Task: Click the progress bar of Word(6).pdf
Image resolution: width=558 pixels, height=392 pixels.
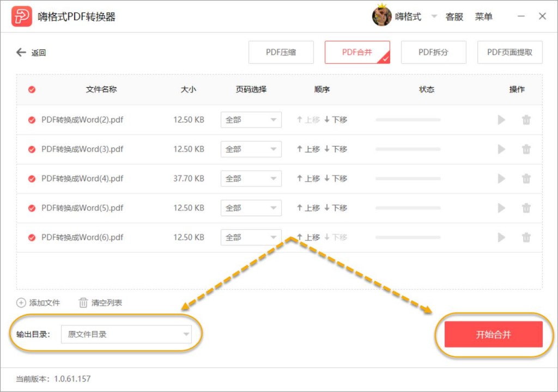Action: 408,237
